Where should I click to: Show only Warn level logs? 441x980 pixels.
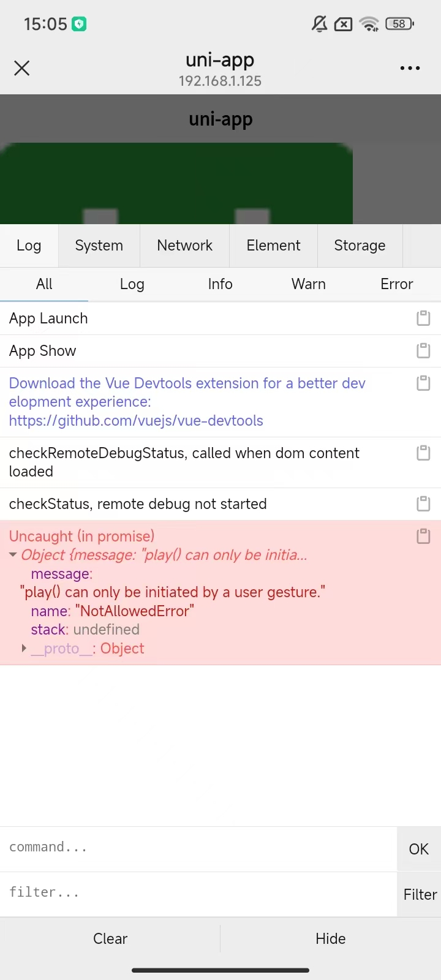[x=308, y=284]
